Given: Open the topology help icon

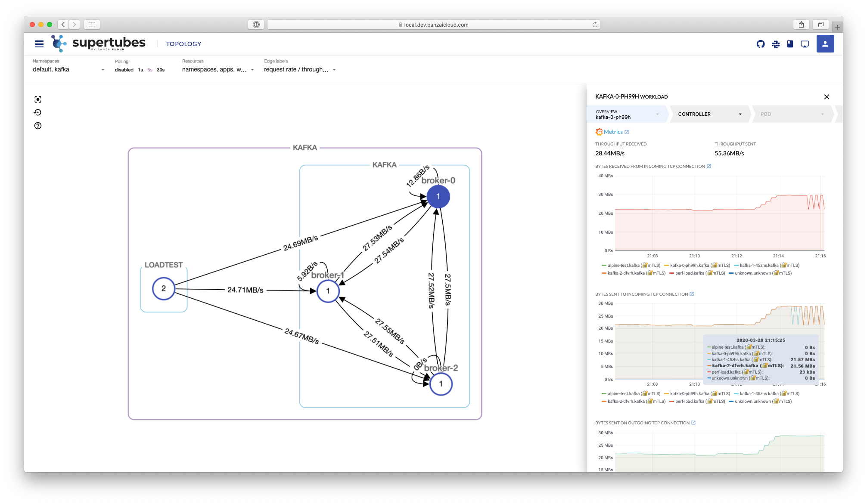Looking at the screenshot, I should point(38,126).
